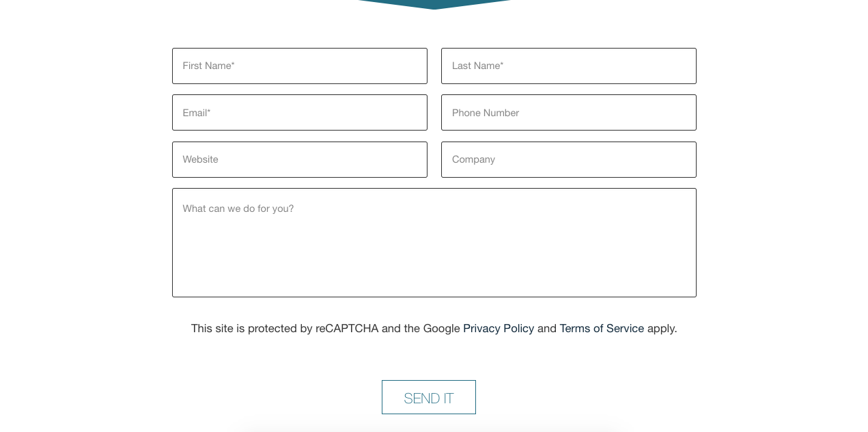This screenshot has height=432, width=868.
Task: Click the First Name input field
Action: click(x=299, y=66)
